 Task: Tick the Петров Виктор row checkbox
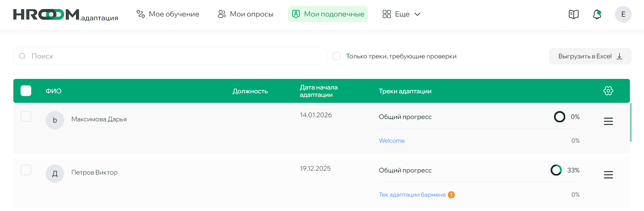[x=26, y=170]
